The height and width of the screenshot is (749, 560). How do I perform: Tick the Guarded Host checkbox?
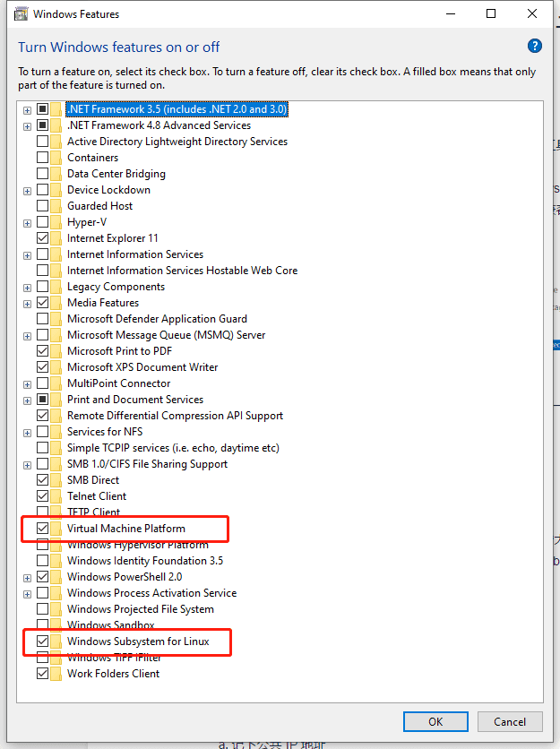coord(42,206)
